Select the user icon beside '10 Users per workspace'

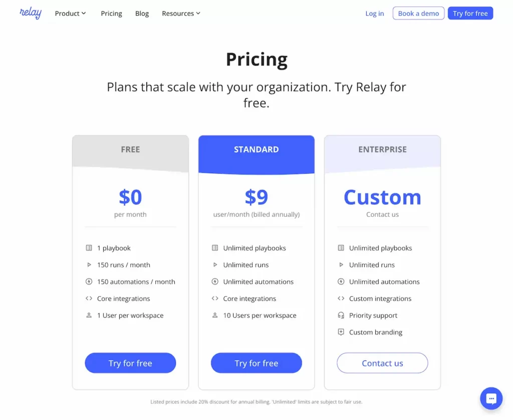tap(214, 315)
